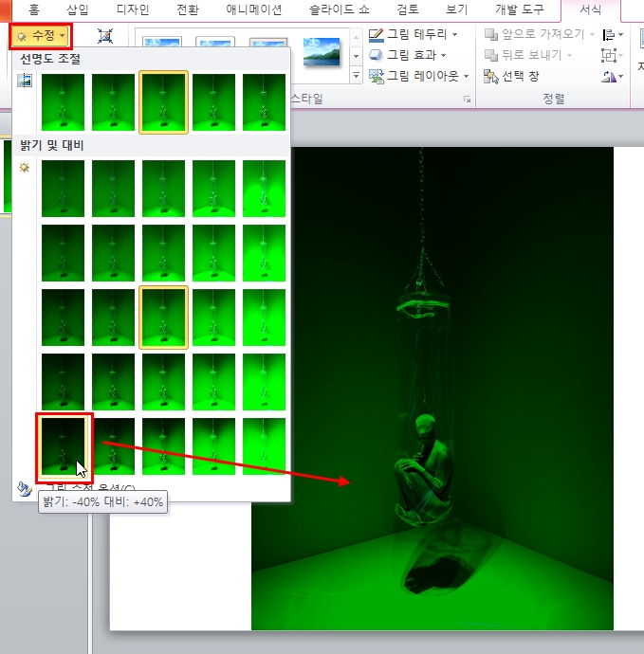
Task: Select middle preset in brightness first row
Action: [164, 189]
